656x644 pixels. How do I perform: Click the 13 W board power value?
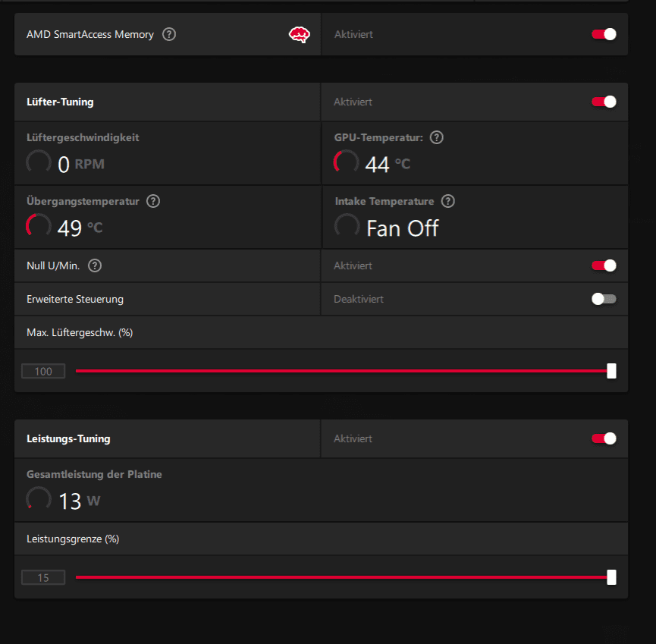pyautogui.click(x=80, y=501)
